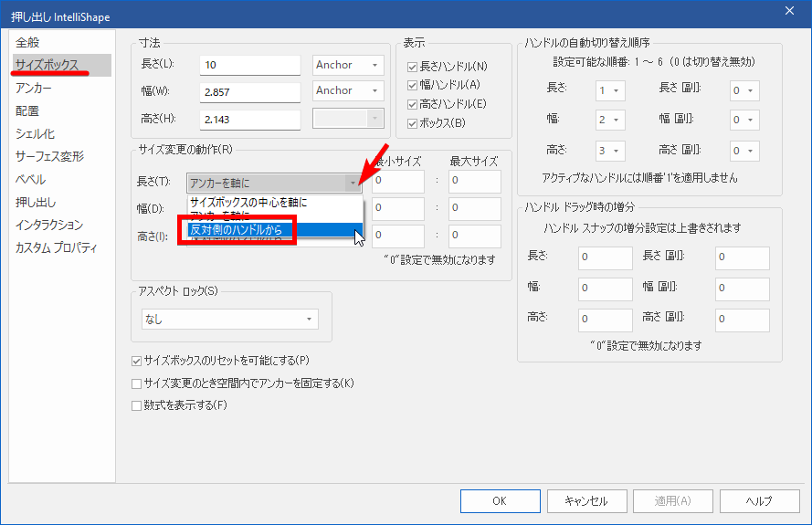Open help with the ヘルプ button

tap(759, 500)
